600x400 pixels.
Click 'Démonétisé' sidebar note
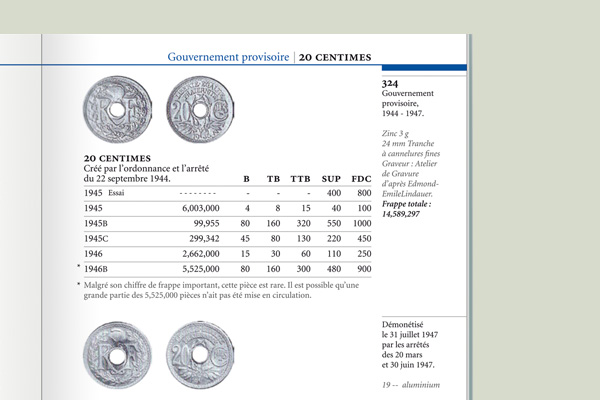pos(403,325)
